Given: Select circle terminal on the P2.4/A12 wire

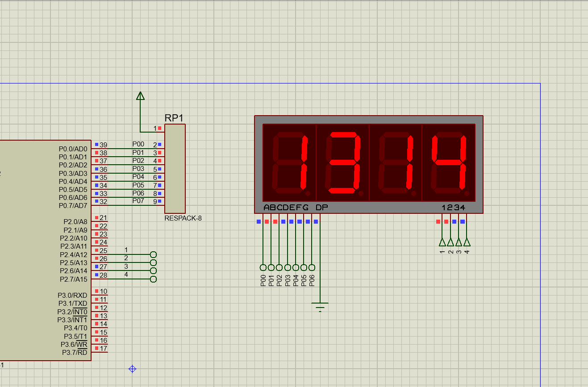Looking at the screenshot, I should click(x=154, y=254).
